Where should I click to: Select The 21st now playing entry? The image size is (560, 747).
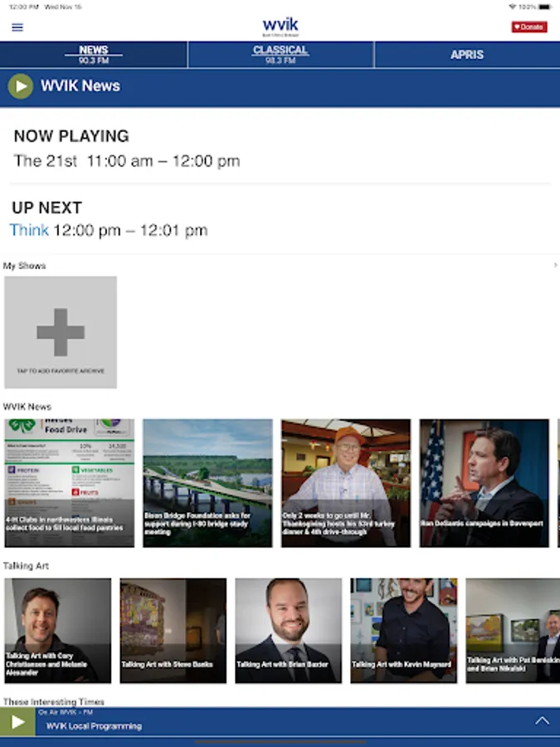[x=127, y=161]
